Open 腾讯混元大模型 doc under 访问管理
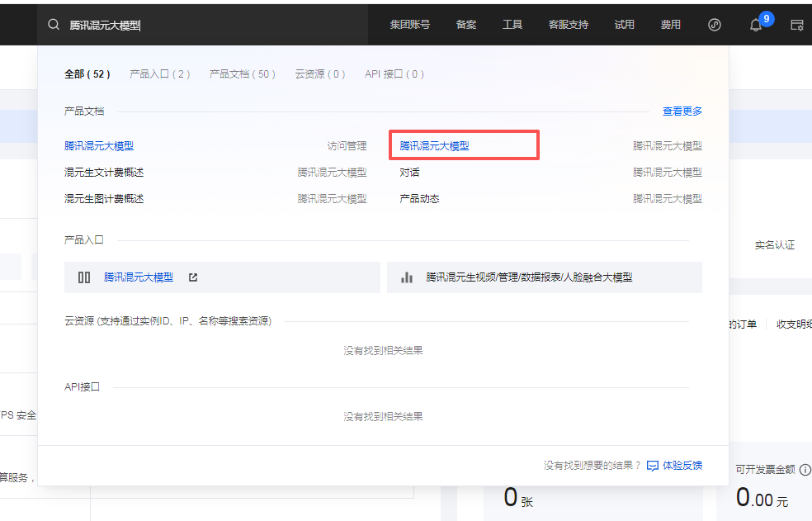The width and height of the screenshot is (812, 521). 99,146
